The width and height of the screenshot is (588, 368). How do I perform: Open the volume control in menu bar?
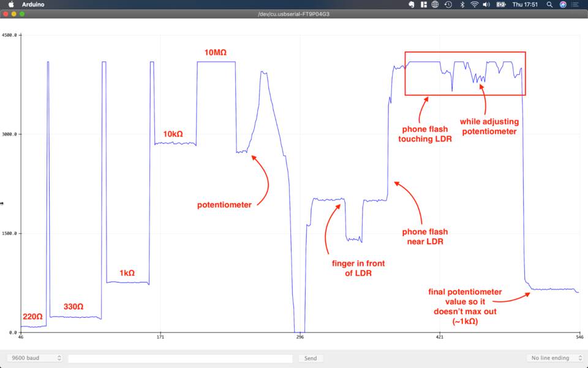pyautogui.click(x=486, y=4)
